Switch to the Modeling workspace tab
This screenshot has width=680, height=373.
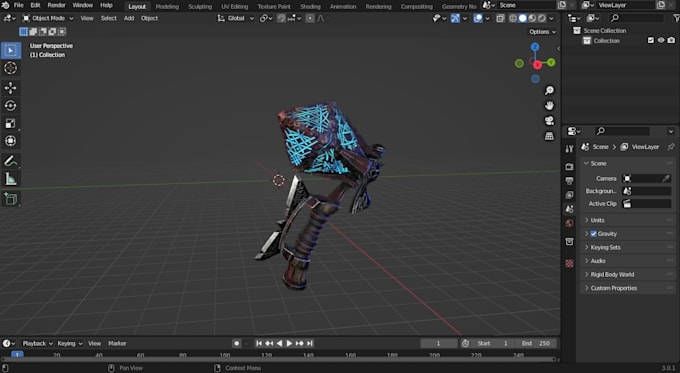[167, 6]
